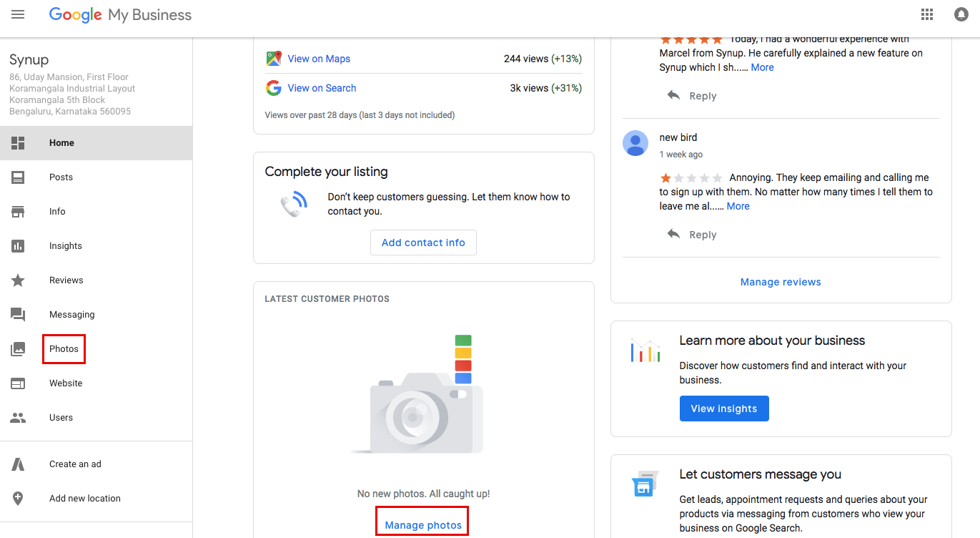This screenshot has width=980, height=538.
Task: Click the Posts icon in sidebar
Action: (x=18, y=177)
